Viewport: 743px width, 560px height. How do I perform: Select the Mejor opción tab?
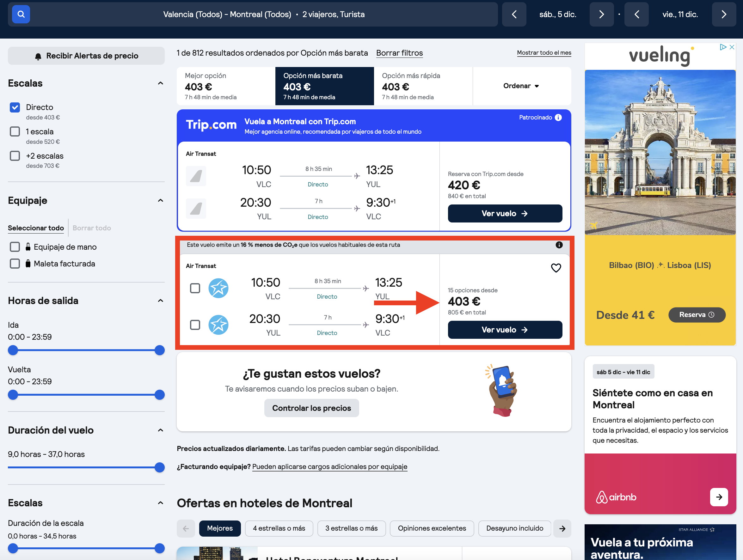[226, 86]
